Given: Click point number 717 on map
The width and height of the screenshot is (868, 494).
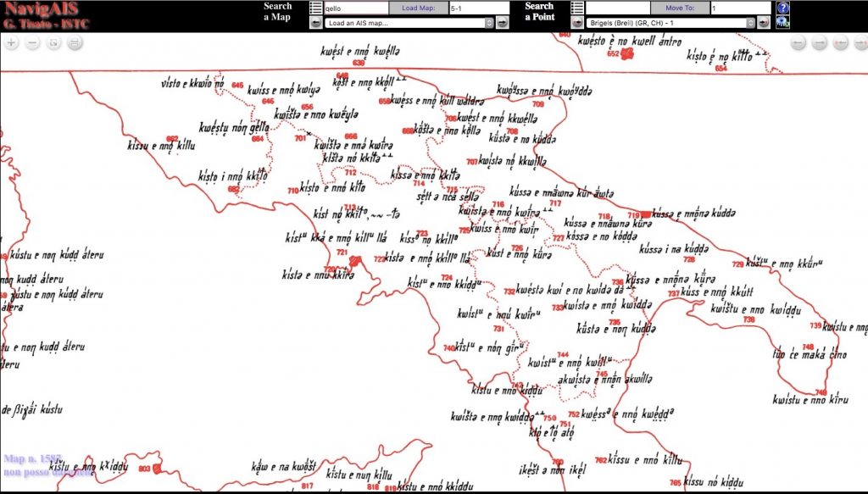Looking at the screenshot, I should [x=555, y=203].
